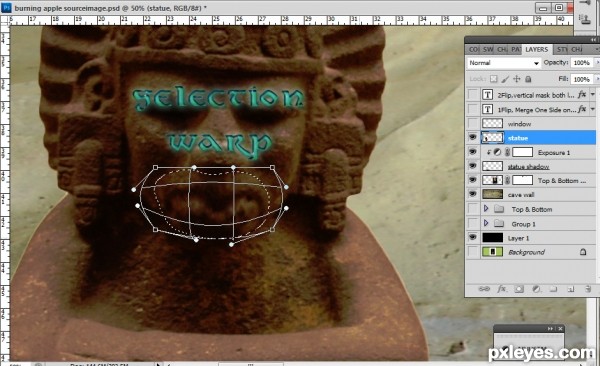Screen dimensions: 600x366
Task: Click the T type icon of 2Flip.vertical layer
Action: coord(487,95)
